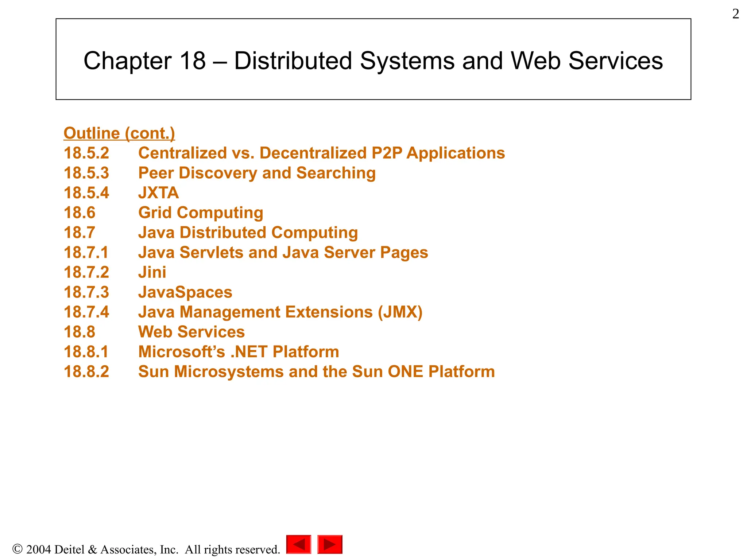Select Java Management Extensions (JMX) item
Image resolution: width=747 pixels, height=560 pixels.
280,312
